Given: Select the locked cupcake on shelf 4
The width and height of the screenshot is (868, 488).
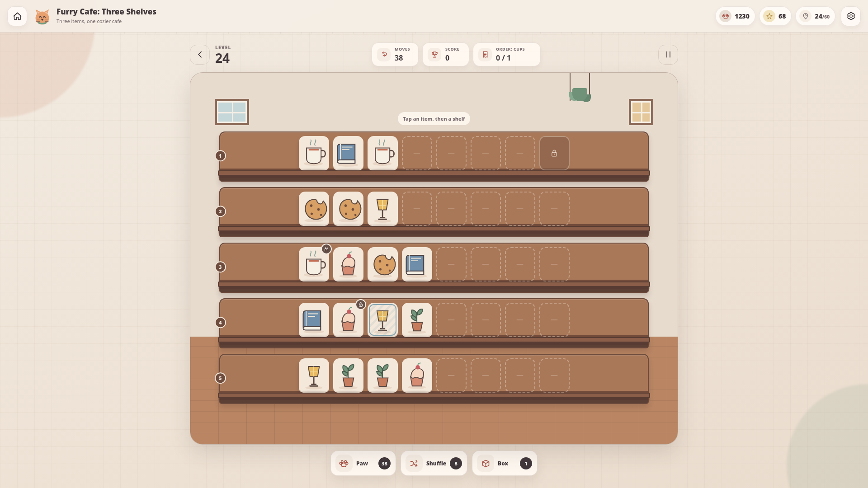Looking at the screenshot, I should [348, 320].
